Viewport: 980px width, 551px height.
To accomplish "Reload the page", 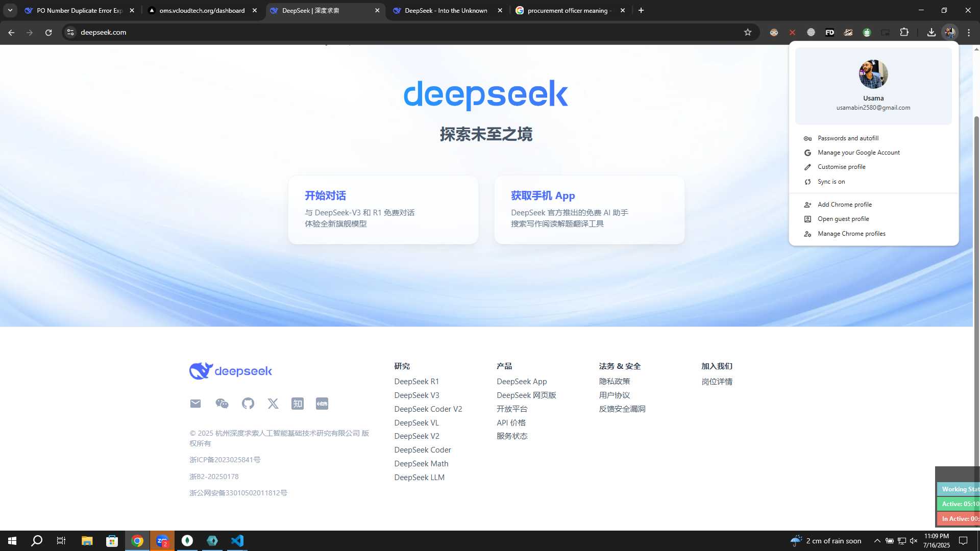I will coord(48,32).
